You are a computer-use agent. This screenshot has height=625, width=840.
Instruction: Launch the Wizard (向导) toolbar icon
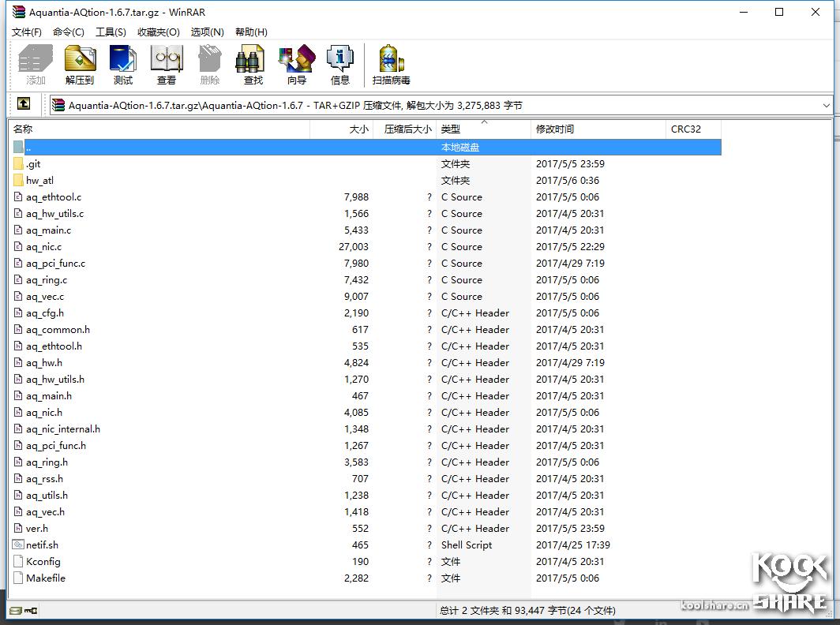click(297, 65)
